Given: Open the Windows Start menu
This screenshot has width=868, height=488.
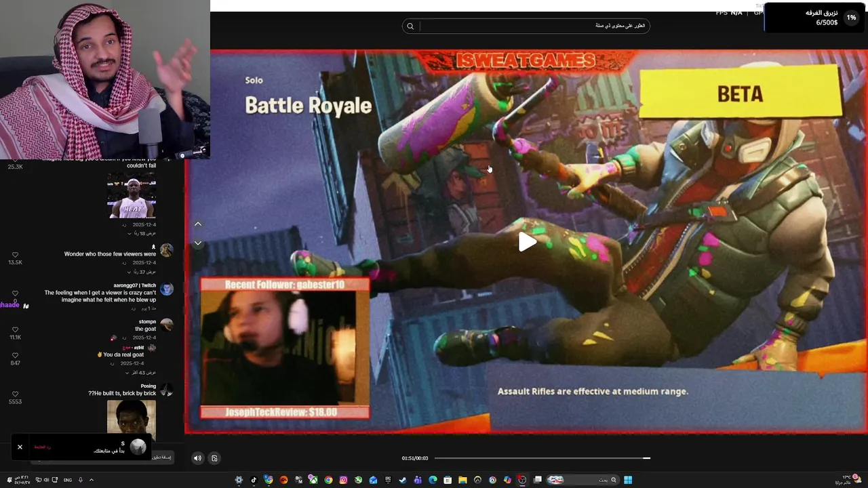Looking at the screenshot, I should pyautogui.click(x=628, y=480).
